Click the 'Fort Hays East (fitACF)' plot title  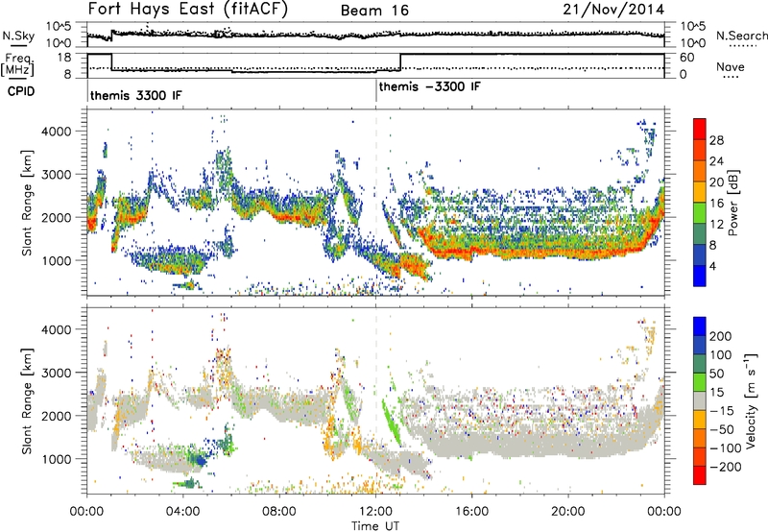tap(187, 9)
